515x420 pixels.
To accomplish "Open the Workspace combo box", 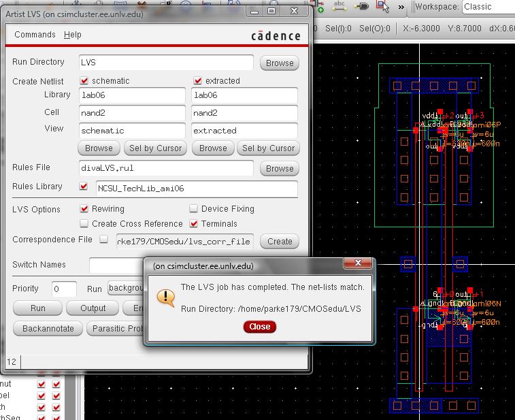I will tap(487, 7).
